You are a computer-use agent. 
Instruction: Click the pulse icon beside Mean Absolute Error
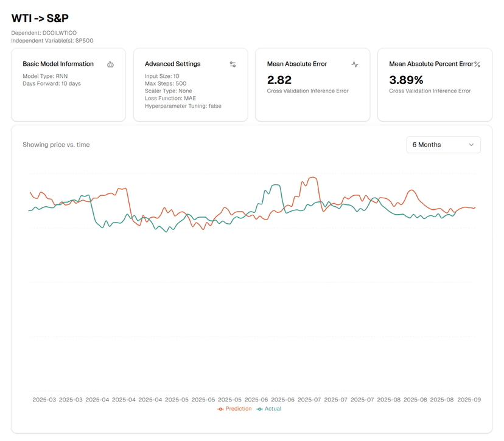click(x=355, y=64)
